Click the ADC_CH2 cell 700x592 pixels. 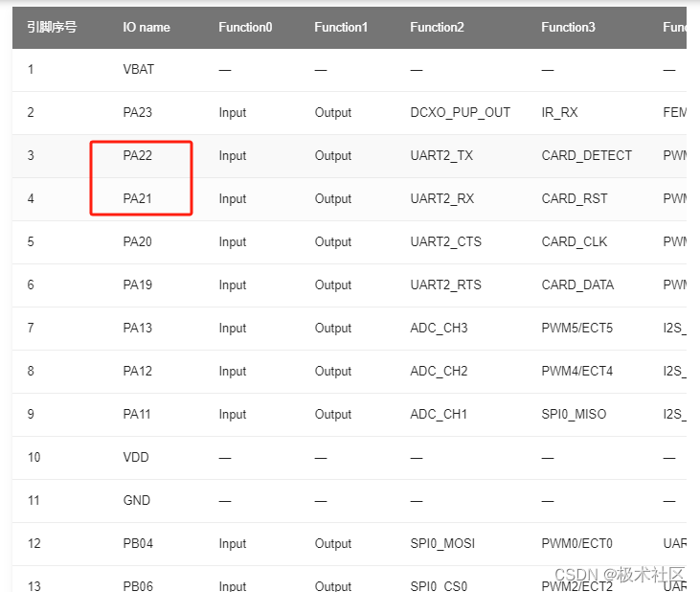[439, 371]
